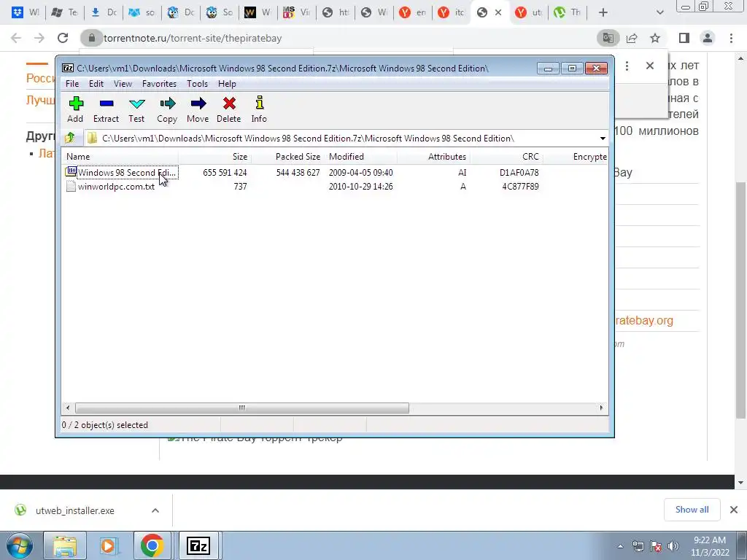Open the utweb_installer.exe download item
747x560 pixels.
click(75, 510)
